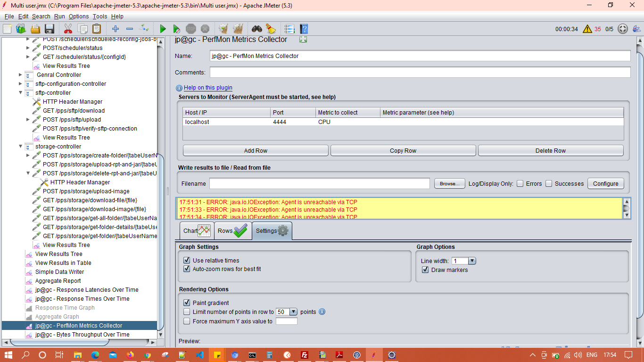Click the Paste clipboard icon
This screenshot has width=644, height=362.
pyautogui.click(x=97, y=29)
